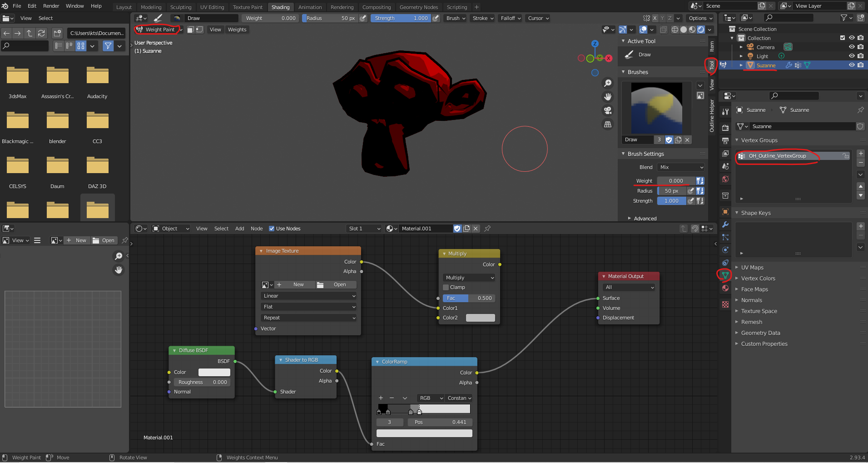Open the File menu

click(x=17, y=6)
